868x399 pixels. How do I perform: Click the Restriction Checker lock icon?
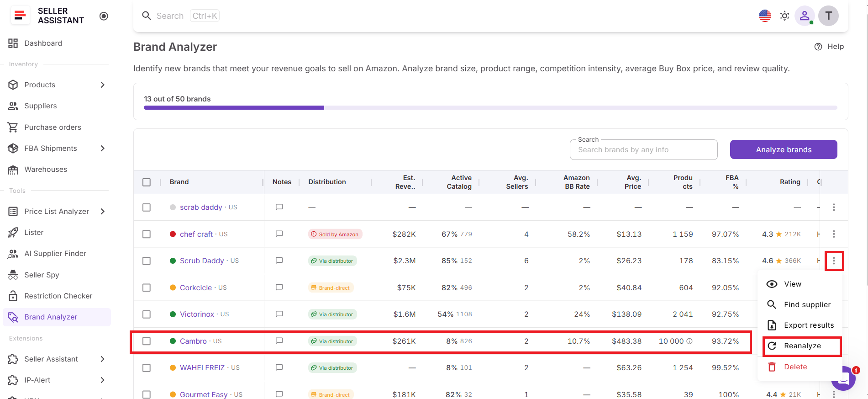click(x=13, y=296)
